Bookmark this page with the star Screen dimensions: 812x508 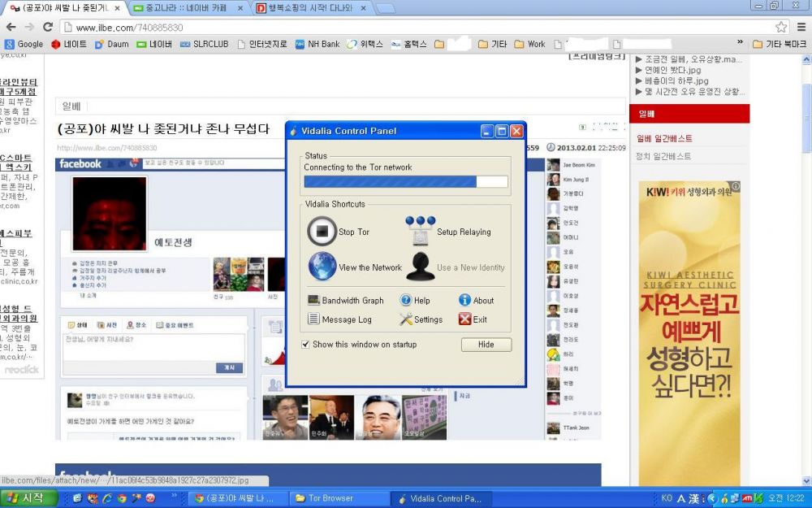pos(781,27)
